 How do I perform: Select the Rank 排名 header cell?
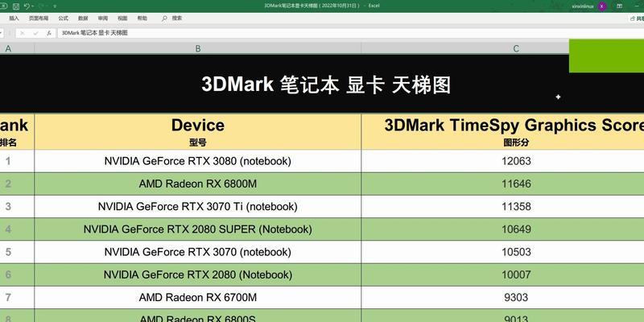pos(17,132)
